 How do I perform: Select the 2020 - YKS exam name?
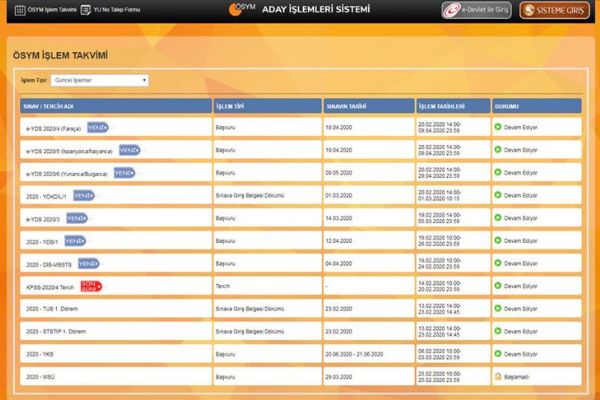[x=38, y=354]
